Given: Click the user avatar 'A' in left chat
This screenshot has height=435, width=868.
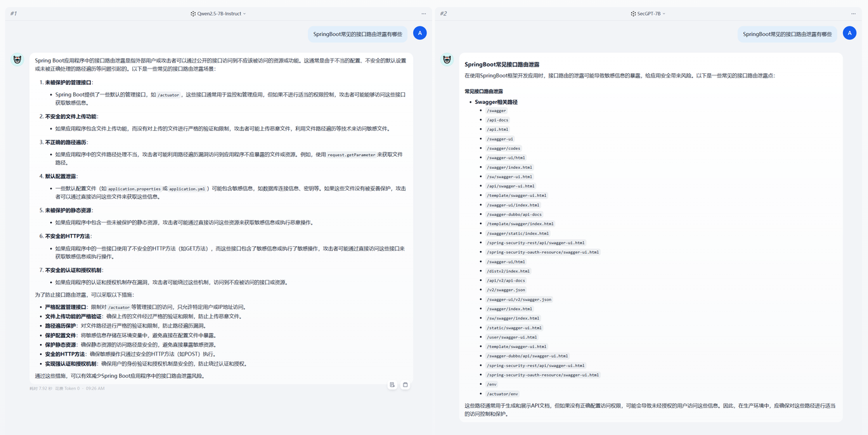Looking at the screenshot, I should (420, 33).
